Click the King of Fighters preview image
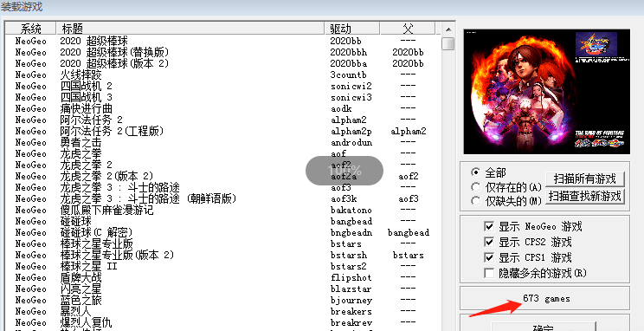The height and width of the screenshot is (331, 644). coord(547,91)
